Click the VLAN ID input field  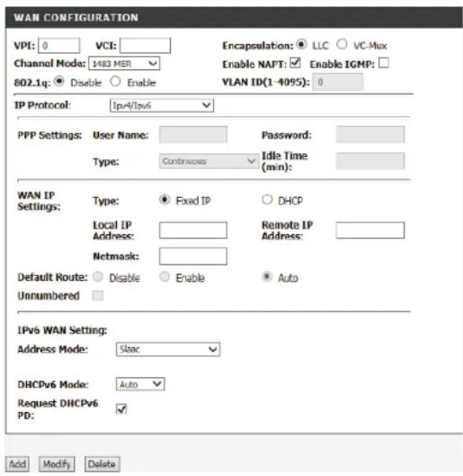click(x=337, y=82)
